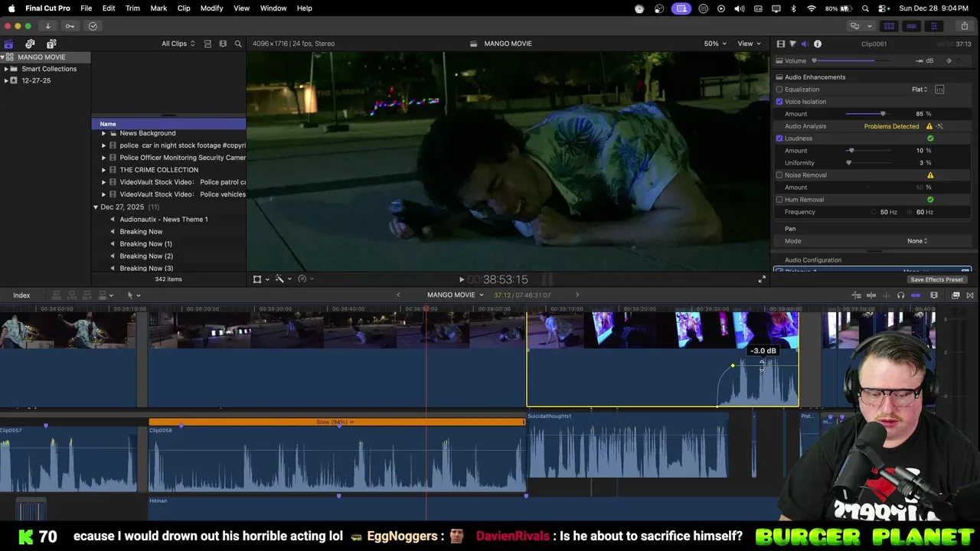Collapse the Dec 27, 2025 group

click(96, 207)
